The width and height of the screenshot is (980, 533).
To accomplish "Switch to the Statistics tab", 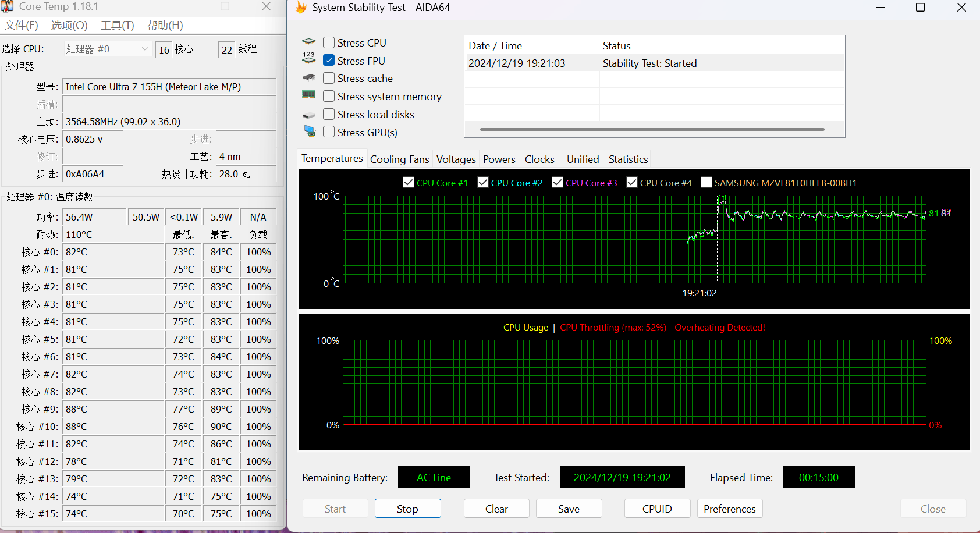I will pos(628,159).
